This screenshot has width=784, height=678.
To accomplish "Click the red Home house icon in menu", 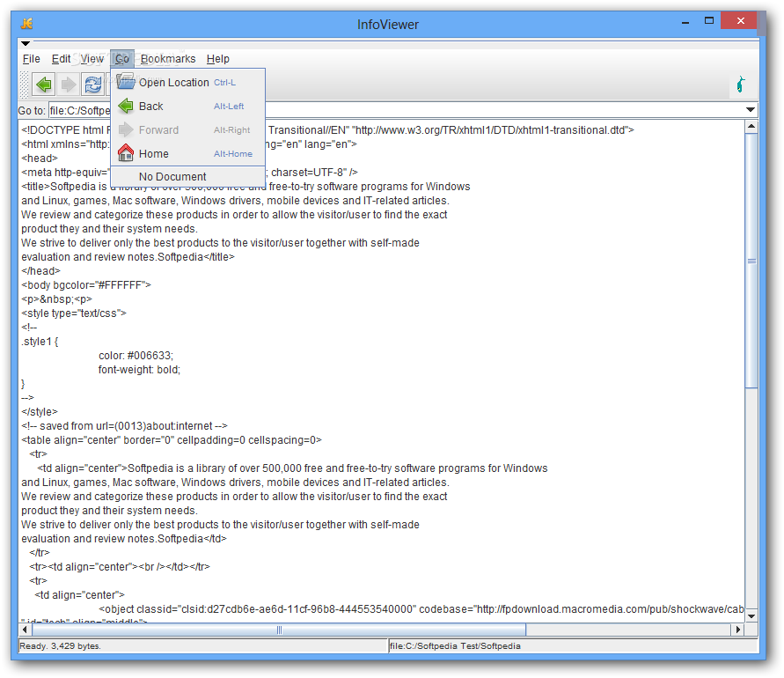I will pyautogui.click(x=126, y=153).
